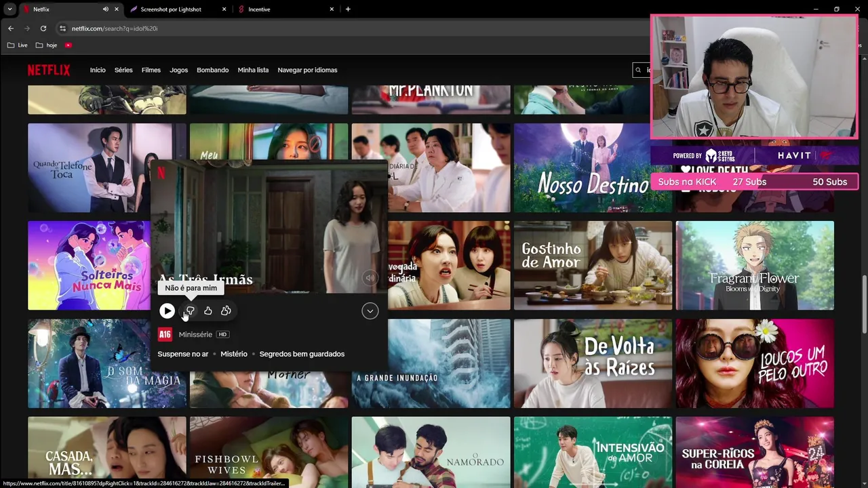Click the As Três Irmãs preview video
Viewport: 868px width, 488px height.
point(269,227)
